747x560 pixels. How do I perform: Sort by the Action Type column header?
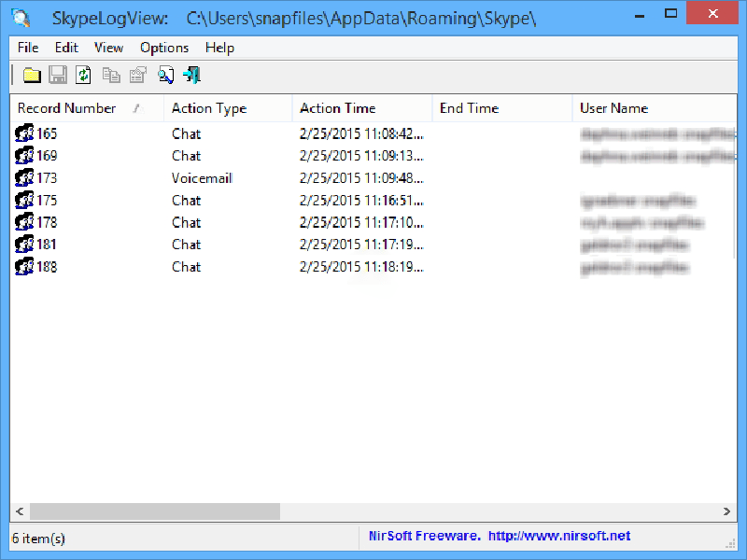(228, 108)
